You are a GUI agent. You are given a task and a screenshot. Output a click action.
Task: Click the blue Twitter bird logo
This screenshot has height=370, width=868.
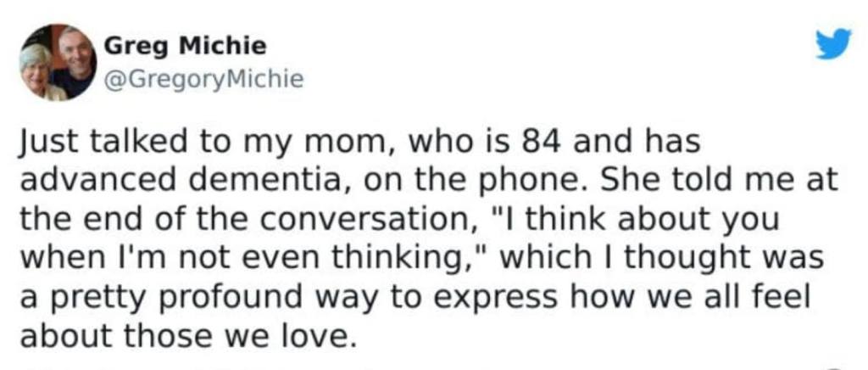832,43
